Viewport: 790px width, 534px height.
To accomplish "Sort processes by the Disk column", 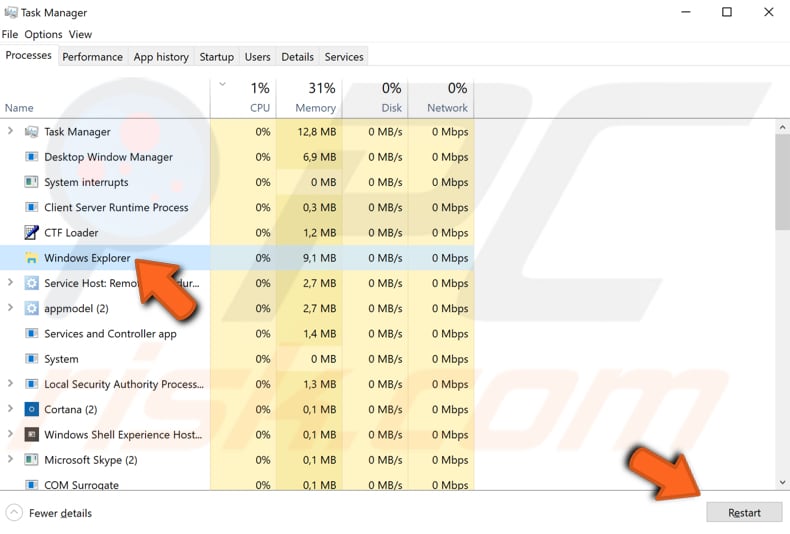I will click(375, 99).
